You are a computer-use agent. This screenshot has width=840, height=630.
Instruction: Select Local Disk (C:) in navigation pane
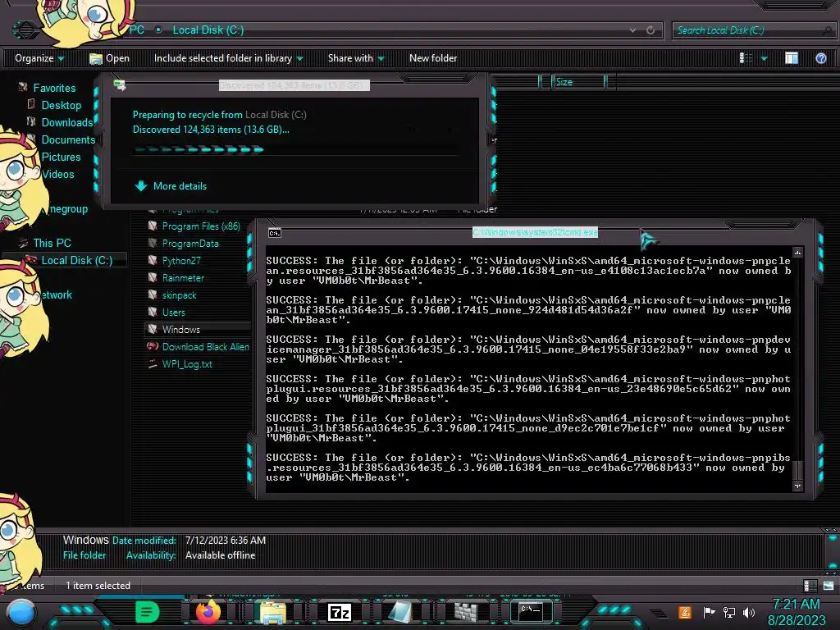pos(76,260)
